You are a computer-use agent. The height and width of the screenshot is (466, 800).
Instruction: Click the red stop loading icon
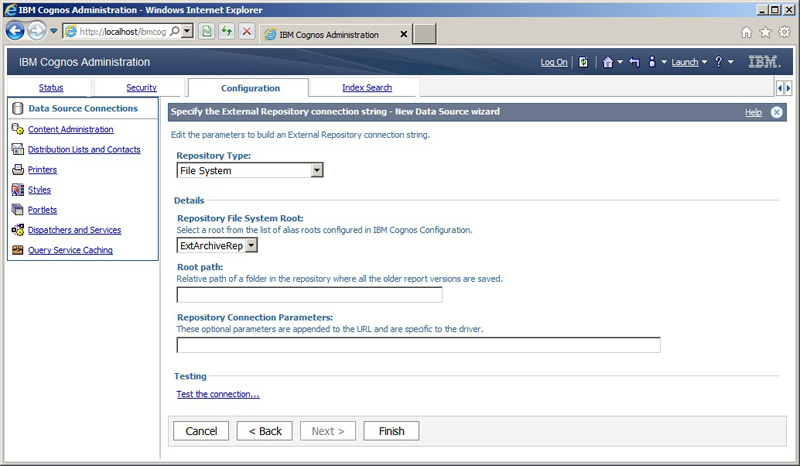247,32
